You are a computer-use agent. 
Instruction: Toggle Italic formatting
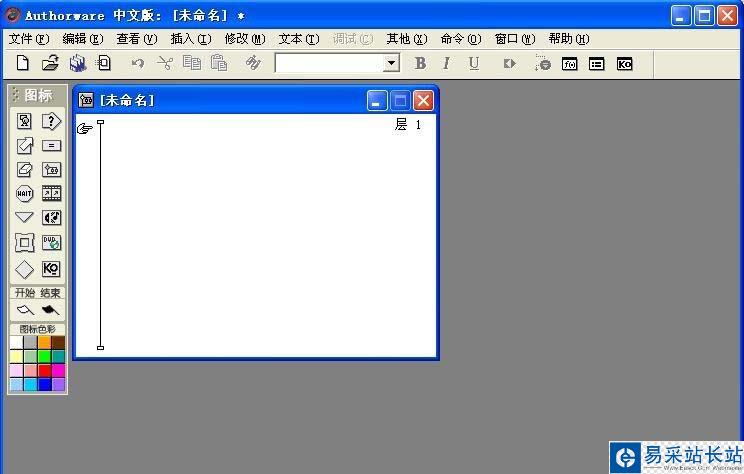(x=446, y=63)
